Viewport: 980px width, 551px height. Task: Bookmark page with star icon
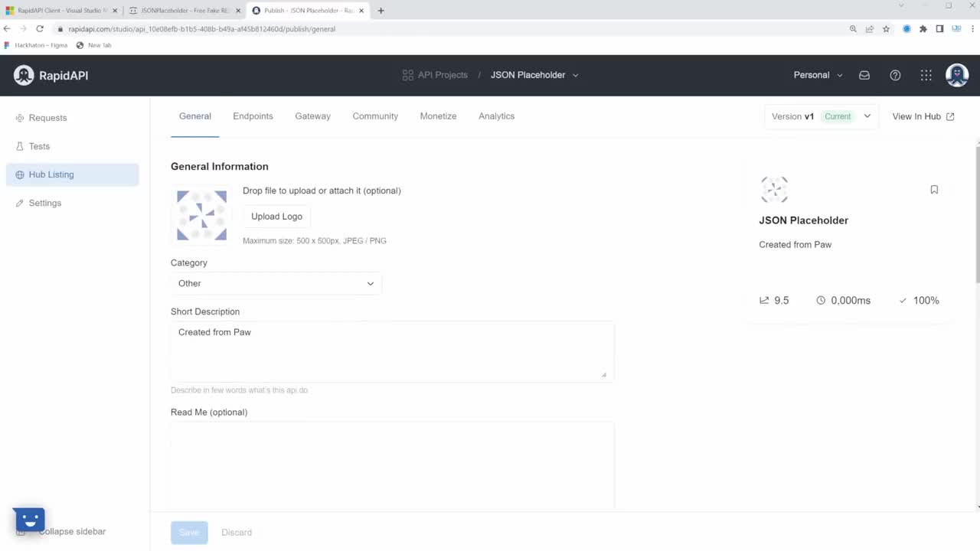tap(886, 28)
